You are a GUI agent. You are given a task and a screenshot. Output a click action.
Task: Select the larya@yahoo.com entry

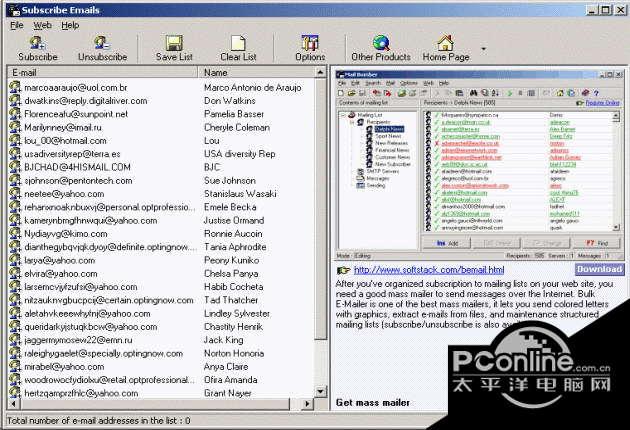[x=59, y=260]
